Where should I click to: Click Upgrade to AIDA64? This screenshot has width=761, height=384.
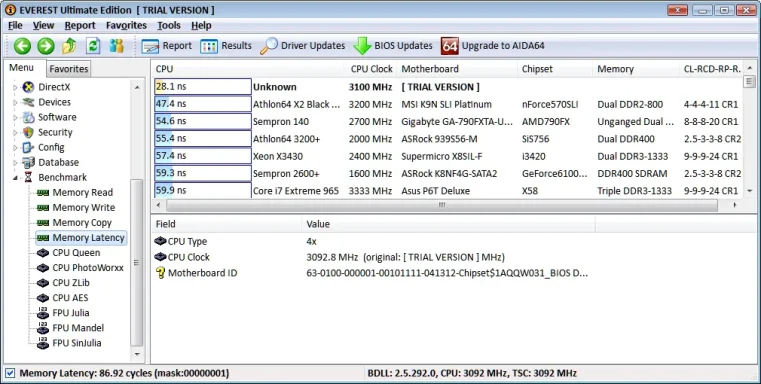(493, 46)
